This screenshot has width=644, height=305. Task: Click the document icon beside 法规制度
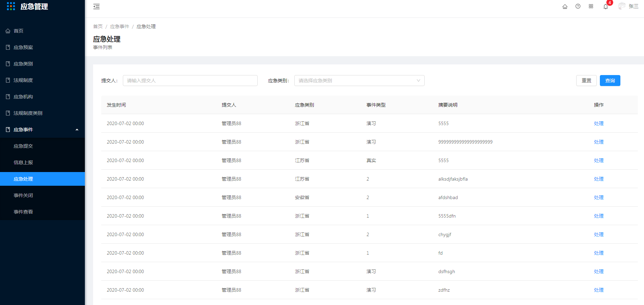click(x=8, y=80)
